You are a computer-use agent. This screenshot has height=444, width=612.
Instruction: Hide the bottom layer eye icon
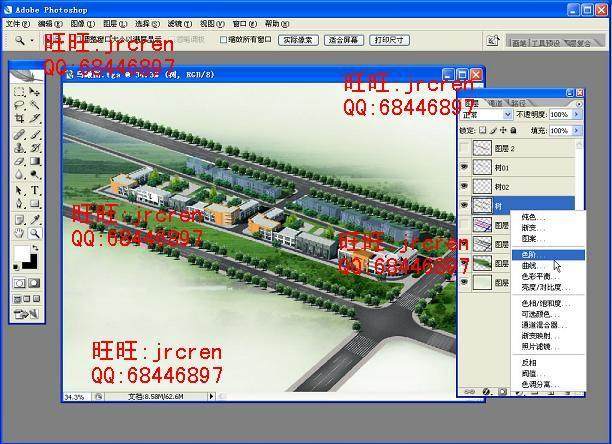[x=464, y=282]
